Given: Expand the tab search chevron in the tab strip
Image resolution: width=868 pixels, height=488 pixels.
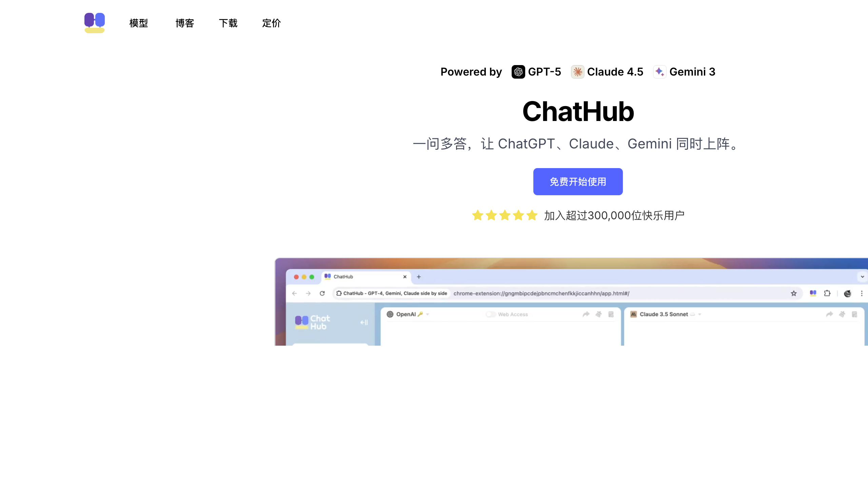Looking at the screenshot, I should 862,277.
